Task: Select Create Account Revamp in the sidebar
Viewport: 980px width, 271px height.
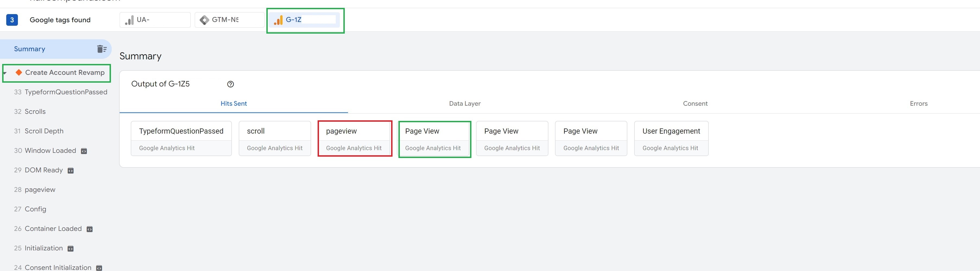Action: [x=65, y=73]
